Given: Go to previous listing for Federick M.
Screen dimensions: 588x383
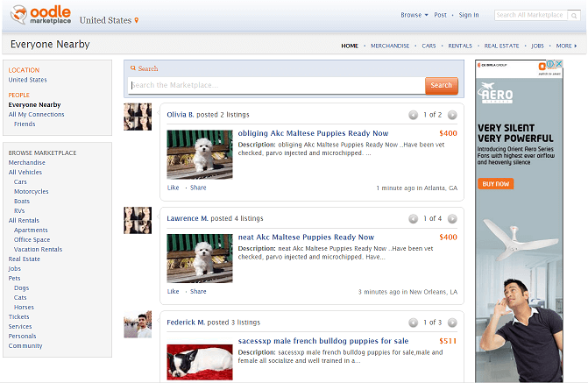Looking at the screenshot, I should pyautogui.click(x=413, y=323).
